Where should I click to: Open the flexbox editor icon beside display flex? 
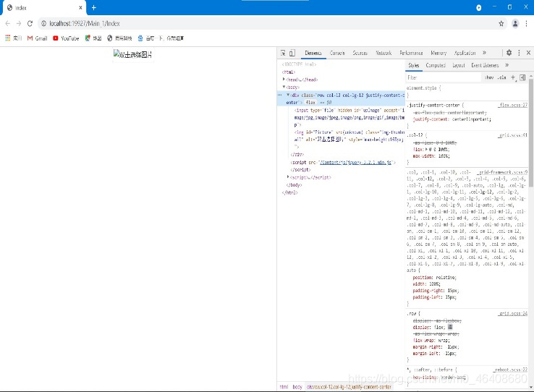(450, 327)
